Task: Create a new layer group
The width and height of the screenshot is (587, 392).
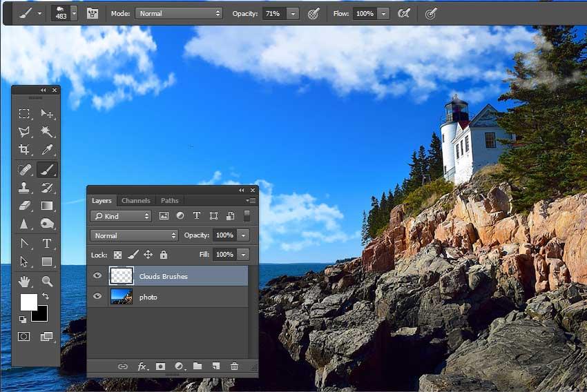Action: [198, 366]
